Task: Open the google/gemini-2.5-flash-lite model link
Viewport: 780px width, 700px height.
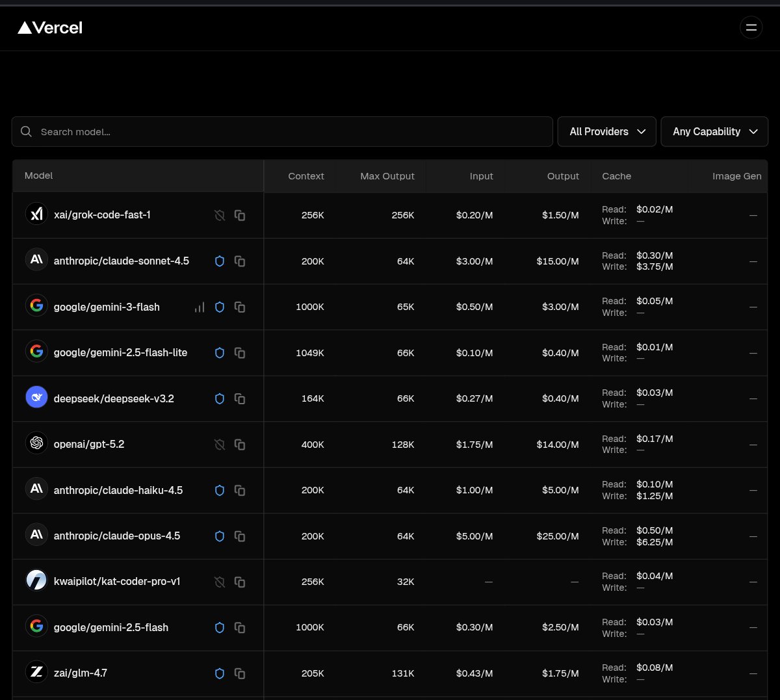Action: [120, 352]
